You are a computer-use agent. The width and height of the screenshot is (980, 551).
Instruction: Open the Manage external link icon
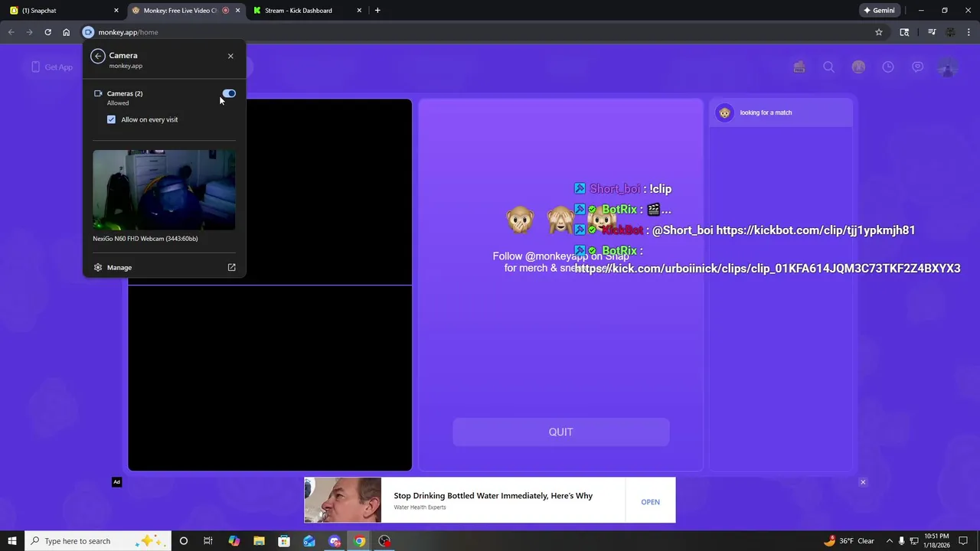point(231,268)
